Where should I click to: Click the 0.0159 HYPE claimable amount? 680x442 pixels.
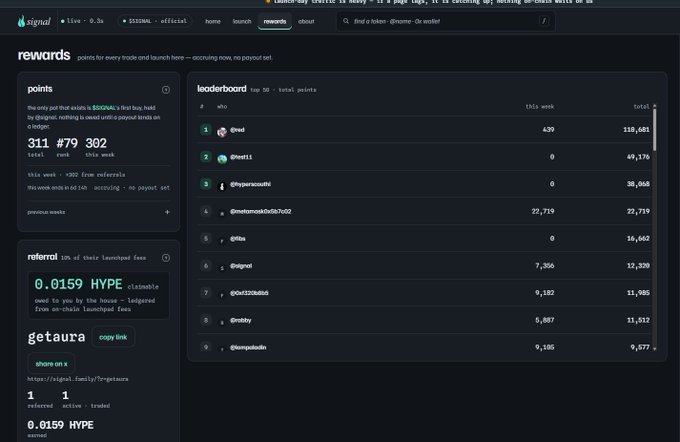pos(78,284)
